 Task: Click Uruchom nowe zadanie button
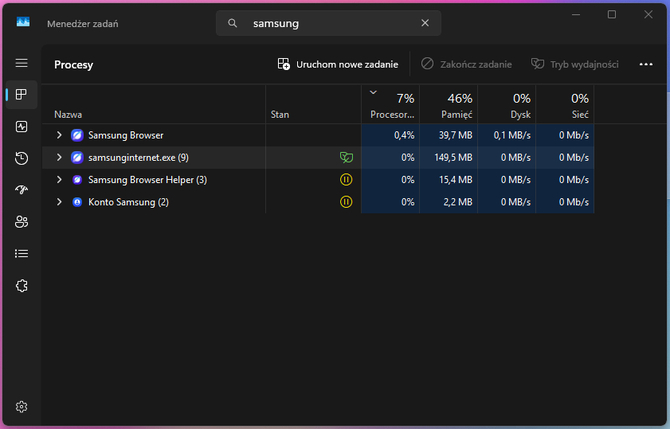click(x=338, y=65)
